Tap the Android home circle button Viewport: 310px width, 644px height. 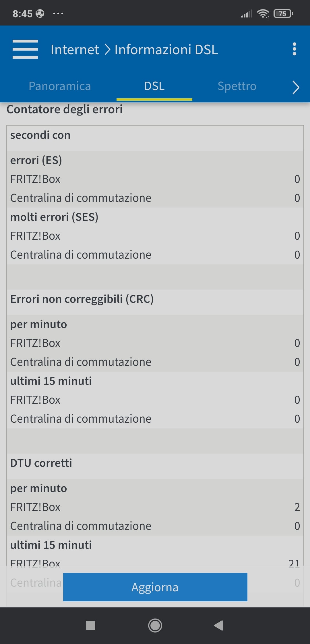155,625
